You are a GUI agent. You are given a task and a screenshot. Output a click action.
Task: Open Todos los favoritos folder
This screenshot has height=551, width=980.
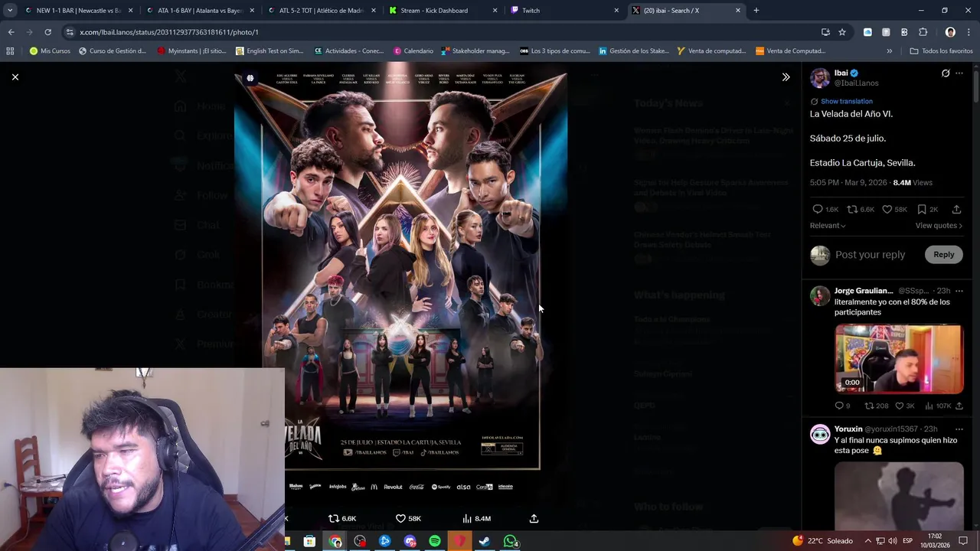941,51
